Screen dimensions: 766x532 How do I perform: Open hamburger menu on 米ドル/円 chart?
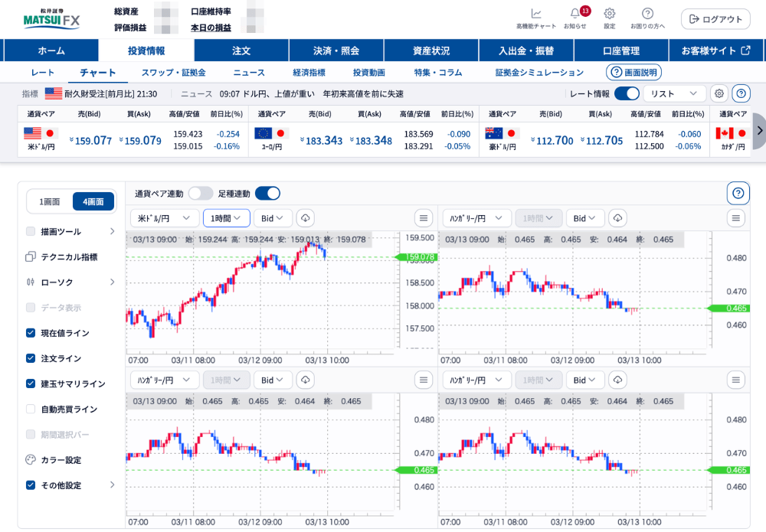(x=424, y=218)
